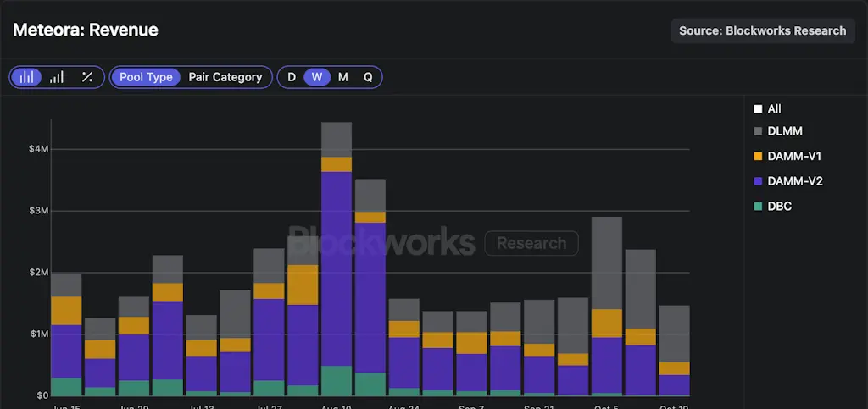The height and width of the screenshot is (409, 868).
Task: Toggle the DAMM-V2 series label
Action: 794,181
